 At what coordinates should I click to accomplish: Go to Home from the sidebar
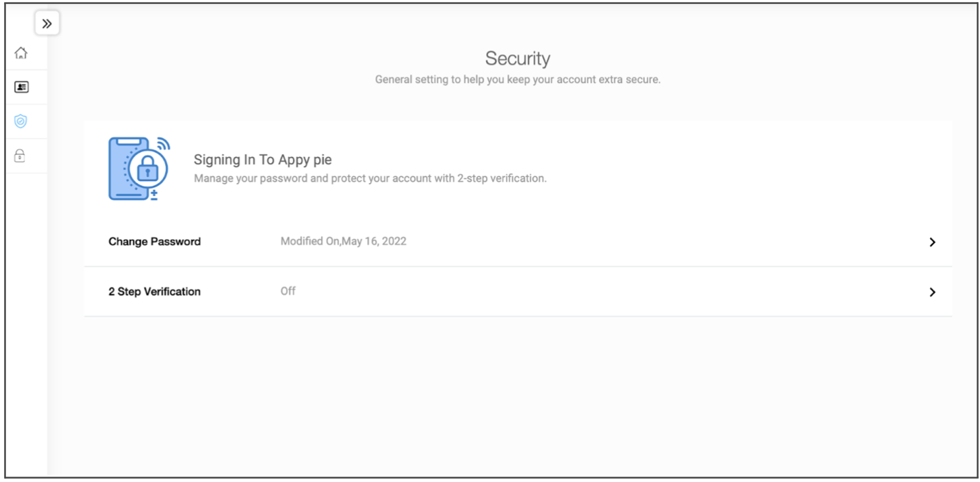pyautogui.click(x=21, y=53)
